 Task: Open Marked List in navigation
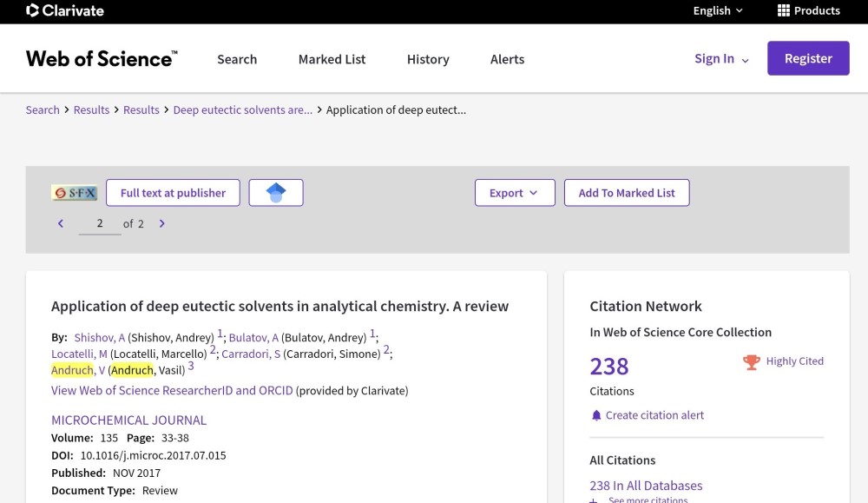tap(332, 59)
